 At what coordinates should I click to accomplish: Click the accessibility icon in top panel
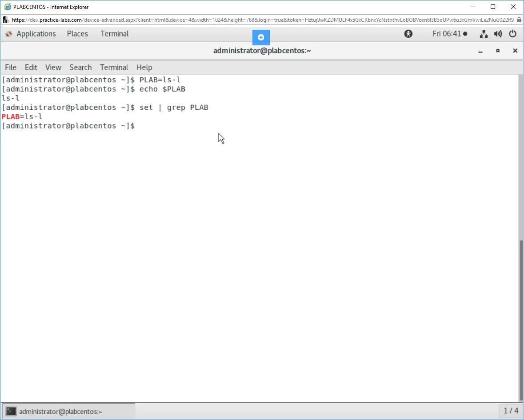click(x=408, y=34)
